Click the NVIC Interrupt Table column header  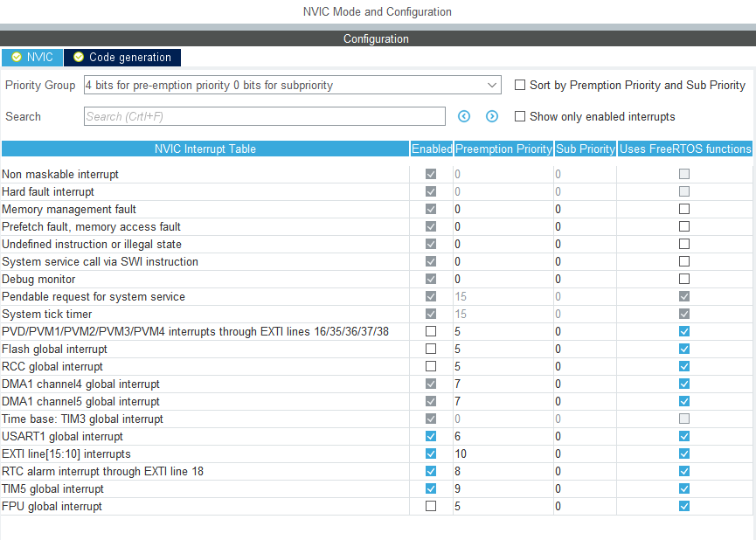point(205,149)
